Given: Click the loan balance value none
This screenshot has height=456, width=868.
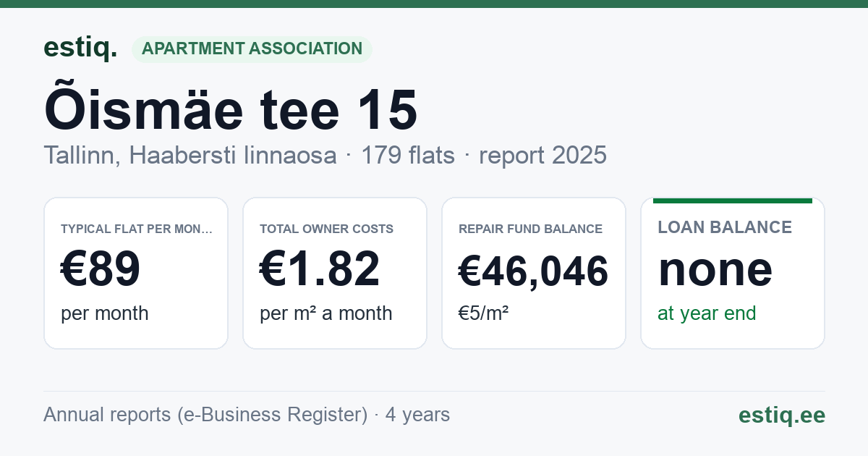Looking at the screenshot, I should pos(715,269).
